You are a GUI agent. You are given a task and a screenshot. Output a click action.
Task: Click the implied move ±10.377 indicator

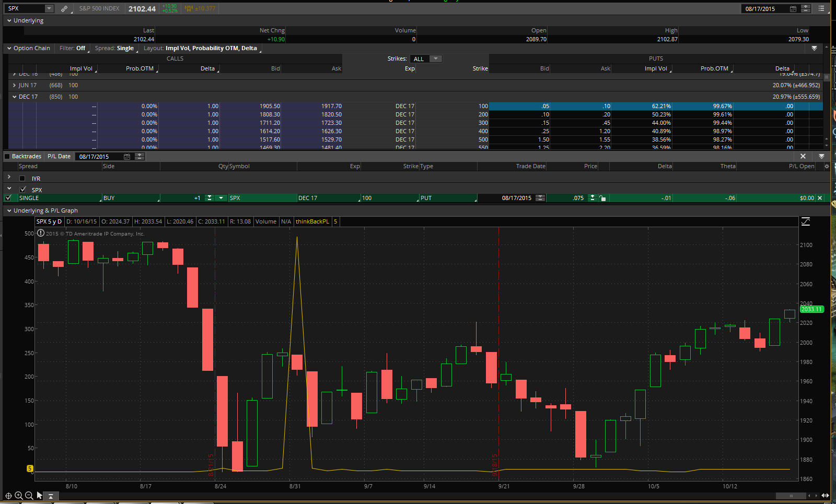pos(200,9)
